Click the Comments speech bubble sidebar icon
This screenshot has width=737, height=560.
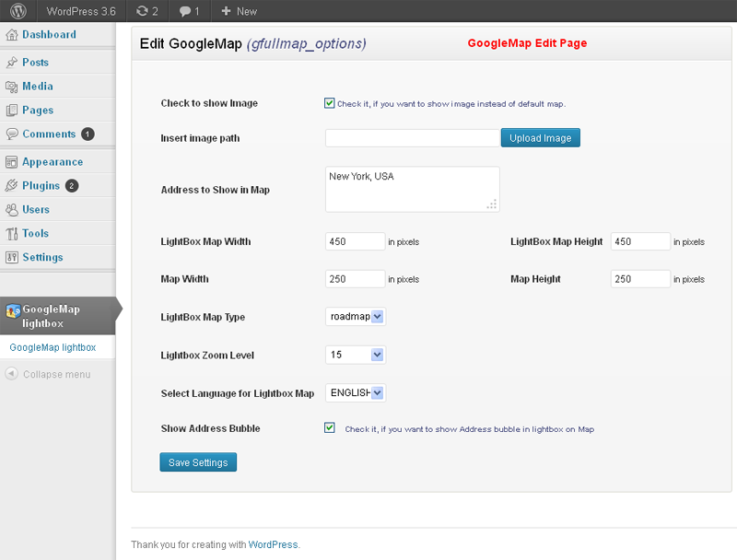tap(12, 134)
